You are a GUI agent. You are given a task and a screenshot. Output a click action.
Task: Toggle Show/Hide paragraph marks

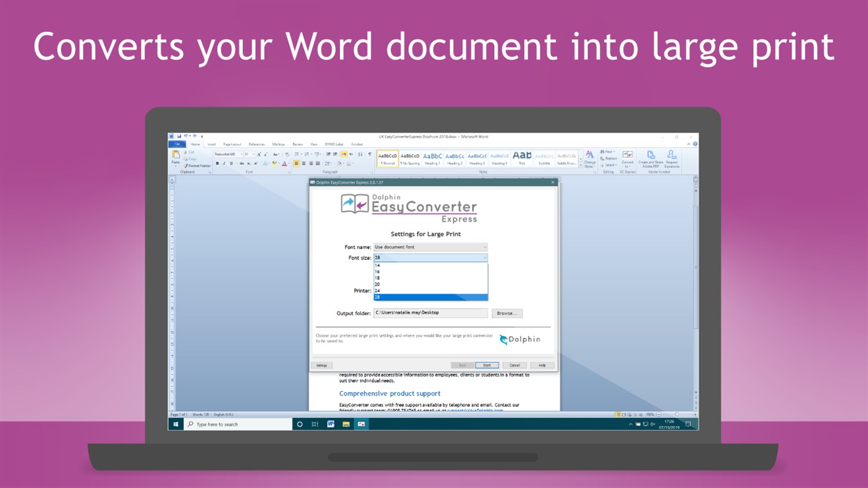[370, 154]
